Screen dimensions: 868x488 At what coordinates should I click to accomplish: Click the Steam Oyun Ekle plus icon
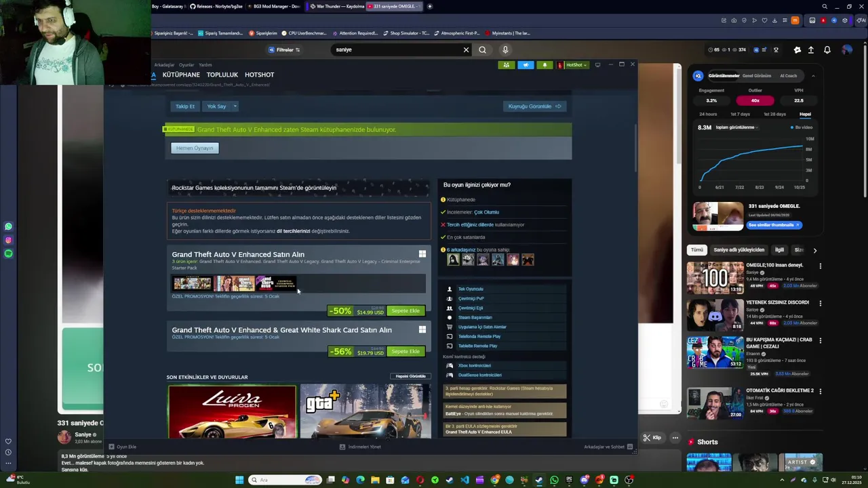click(x=111, y=447)
